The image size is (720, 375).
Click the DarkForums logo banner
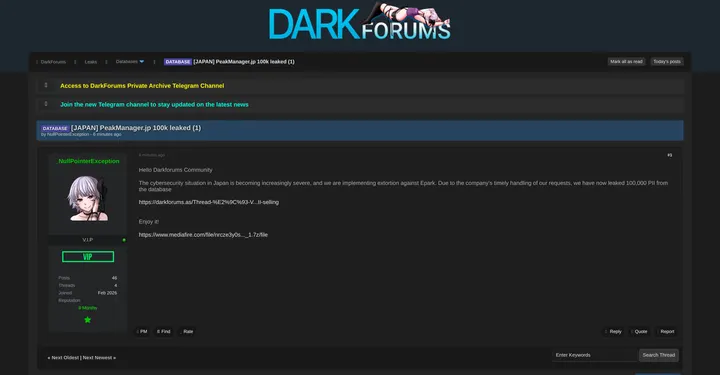click(x=360, y=22)
